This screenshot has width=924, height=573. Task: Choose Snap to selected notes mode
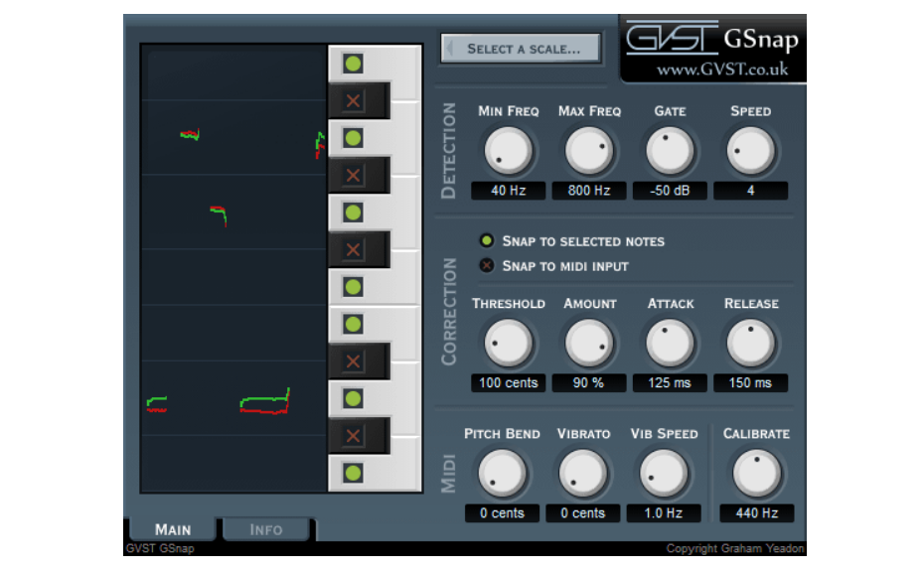click(572, 241)
